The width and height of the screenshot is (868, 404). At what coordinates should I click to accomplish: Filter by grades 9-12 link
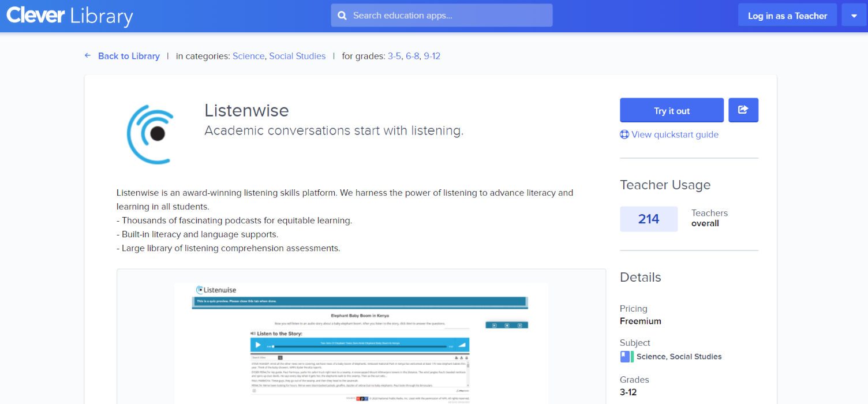point(432,56)
